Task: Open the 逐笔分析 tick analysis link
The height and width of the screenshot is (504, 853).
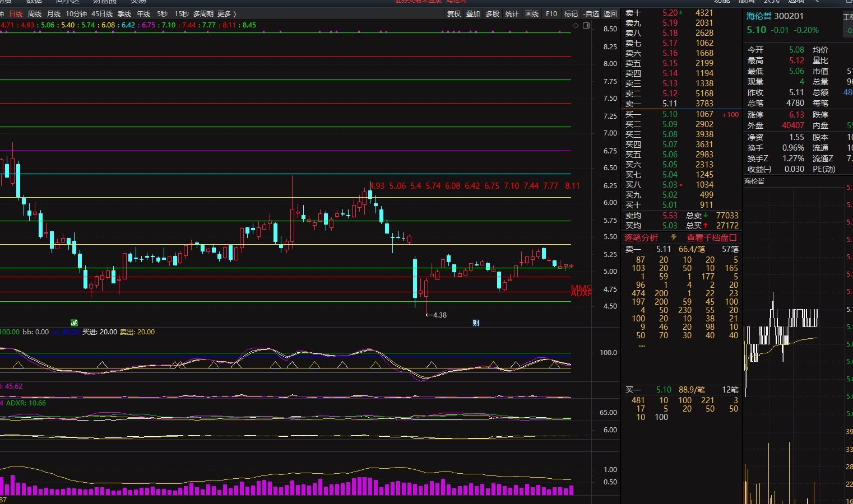Action: click(x=642, y=237)
